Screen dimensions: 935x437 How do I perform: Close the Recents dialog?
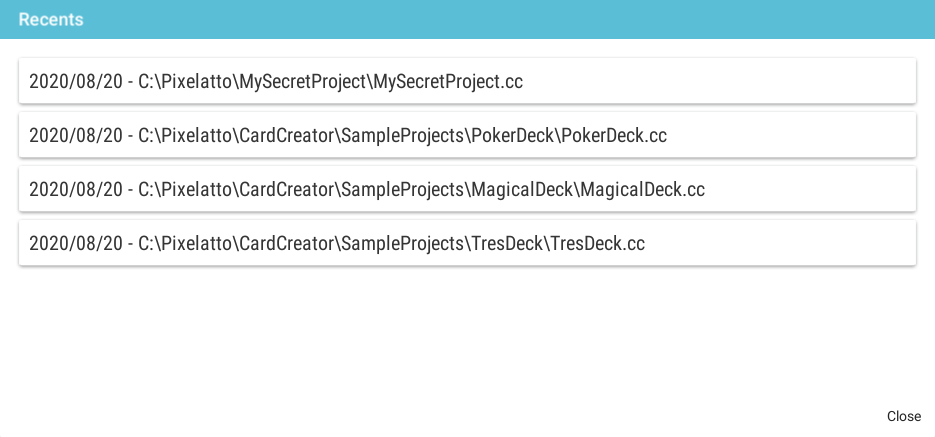[903, 416]
